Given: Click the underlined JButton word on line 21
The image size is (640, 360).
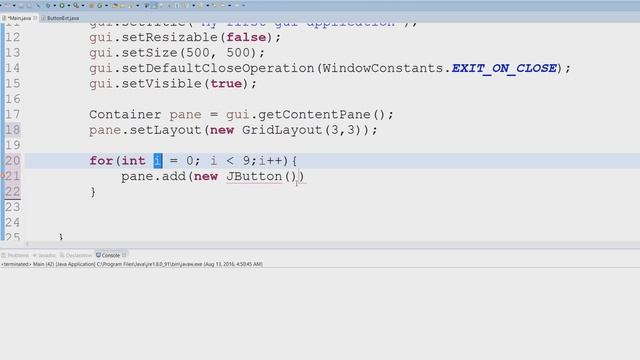Looking at the screenshot, I should pos(254,176).
